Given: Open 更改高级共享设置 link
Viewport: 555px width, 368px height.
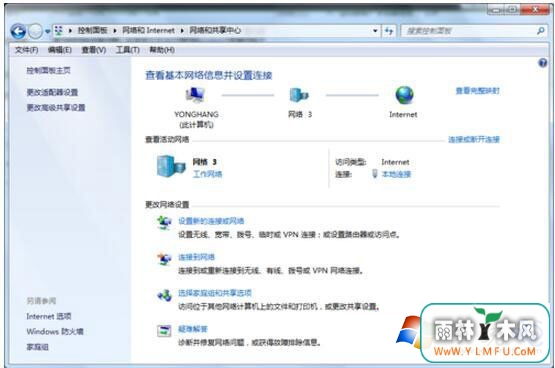Looking at the screenshot, I should (x=56, y=108).
